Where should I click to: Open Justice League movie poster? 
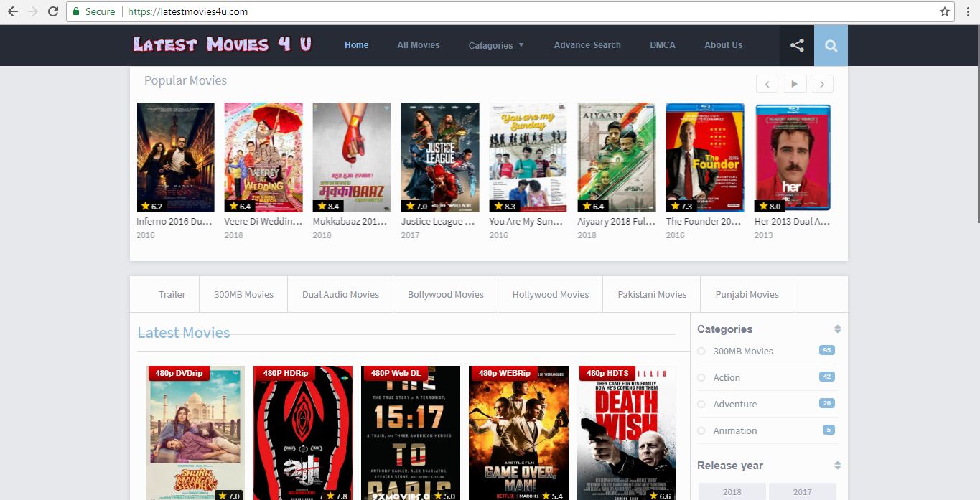click(440, 157)
